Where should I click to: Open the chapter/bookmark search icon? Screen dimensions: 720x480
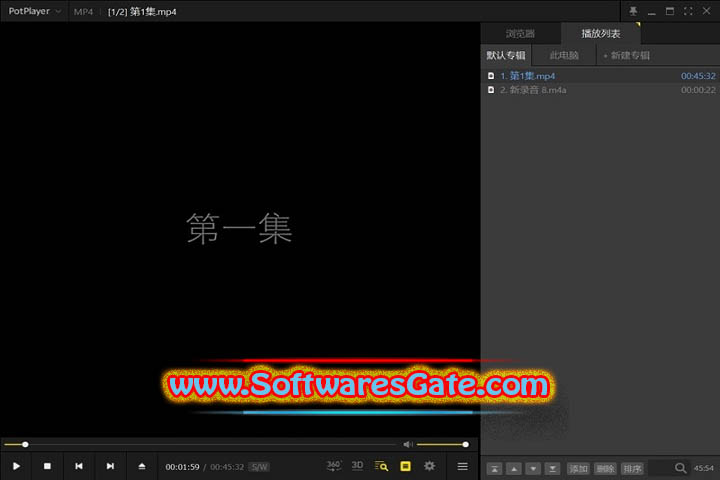[381, 466]
